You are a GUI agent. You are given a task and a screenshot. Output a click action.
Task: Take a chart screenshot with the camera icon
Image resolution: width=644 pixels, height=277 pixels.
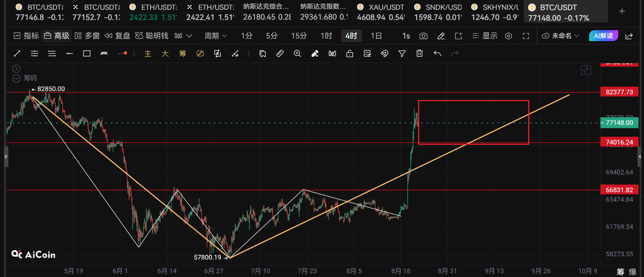coord(423,36)
